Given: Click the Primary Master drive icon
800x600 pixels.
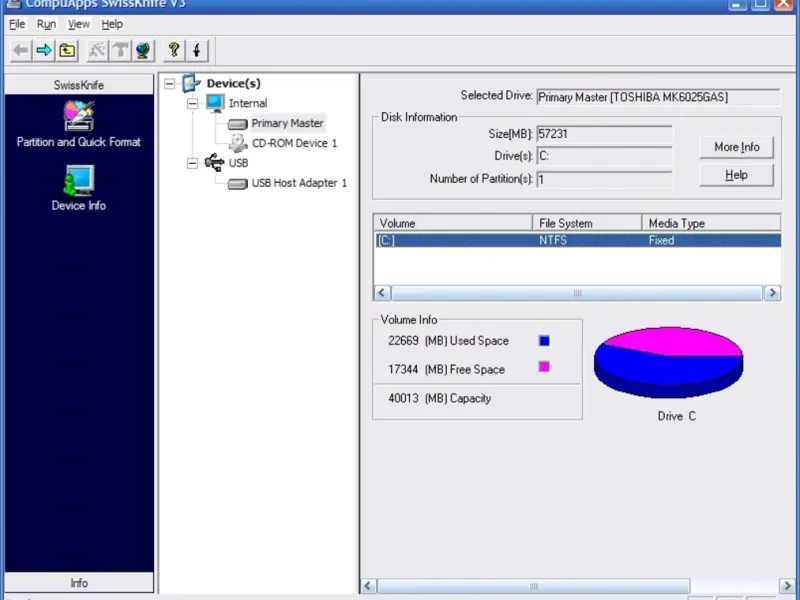Looking at the screenshot, I should point(237,124).
